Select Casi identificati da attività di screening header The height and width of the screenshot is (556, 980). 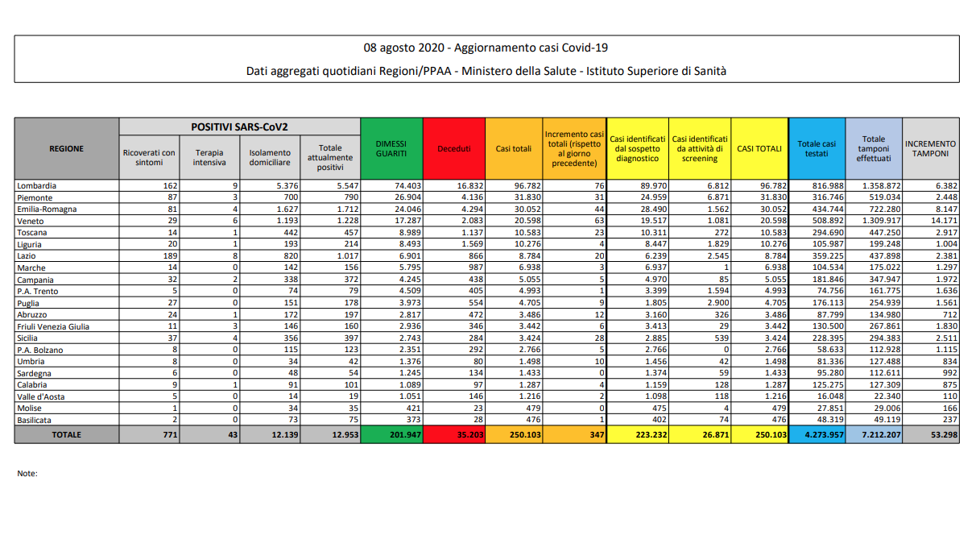tap(700, 148)
